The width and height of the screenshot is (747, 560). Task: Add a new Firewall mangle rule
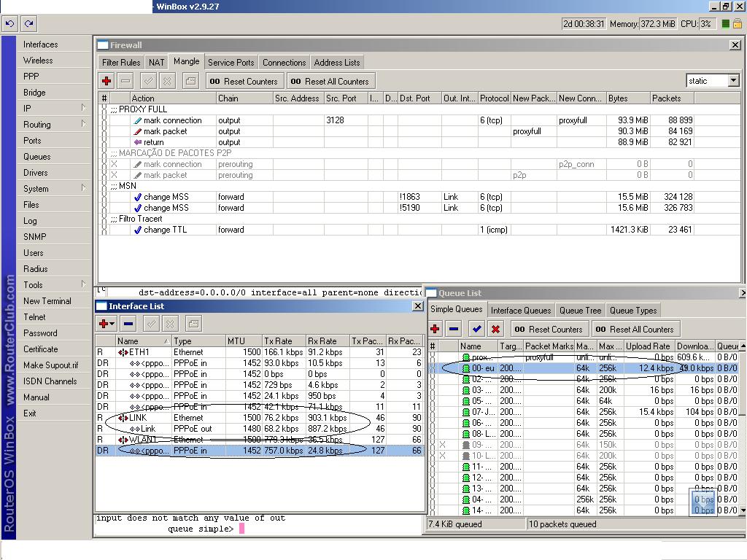click(107, 81)
